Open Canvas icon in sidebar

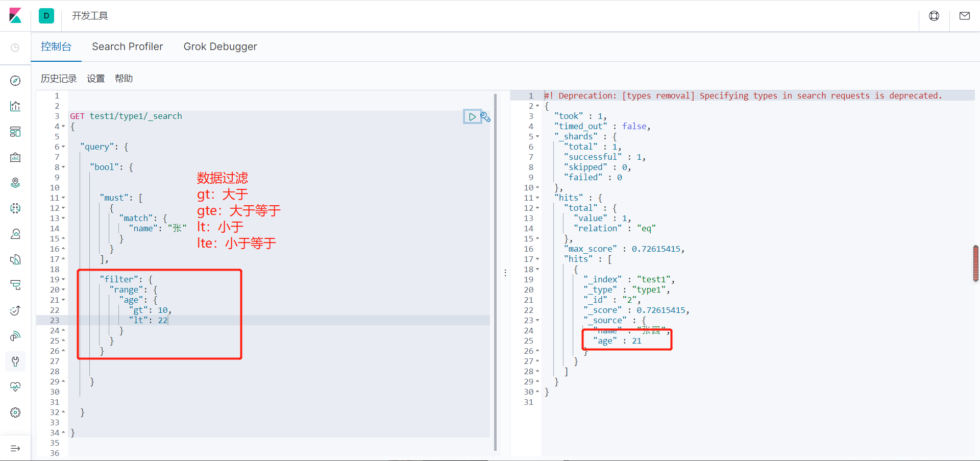[x=15, y=157]
